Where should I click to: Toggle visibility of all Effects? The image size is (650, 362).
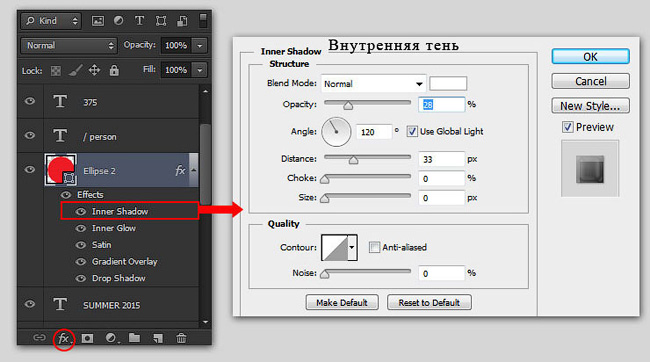(x=66, y=194)
